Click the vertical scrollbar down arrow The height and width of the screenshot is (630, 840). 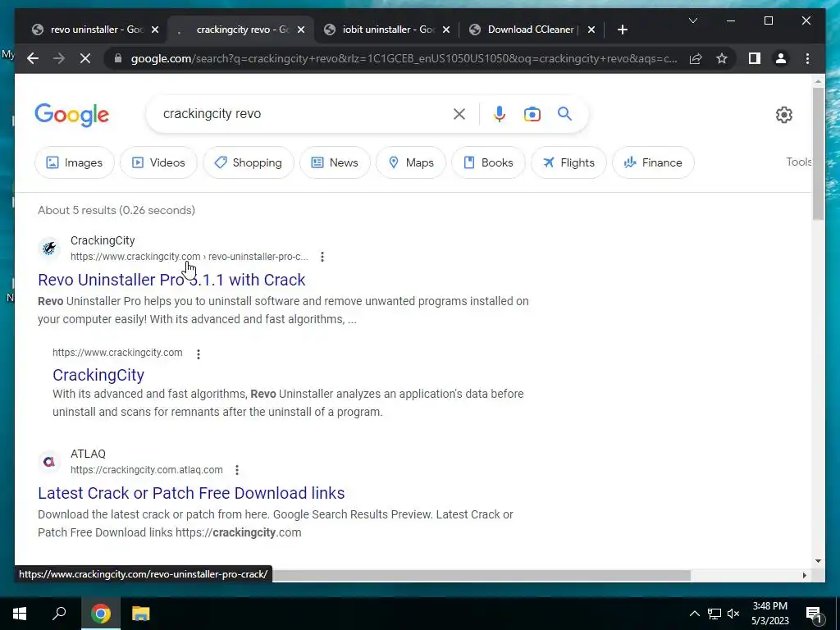click(x=818, y=561)
